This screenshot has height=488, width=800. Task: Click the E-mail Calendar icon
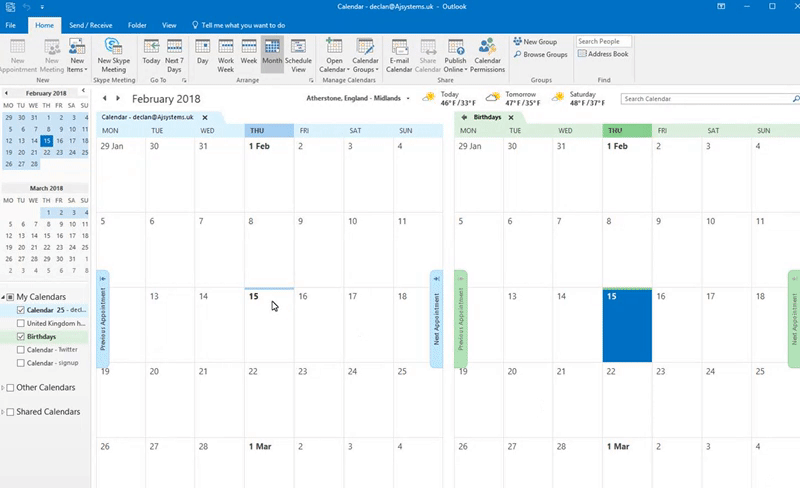coord(399,56)
